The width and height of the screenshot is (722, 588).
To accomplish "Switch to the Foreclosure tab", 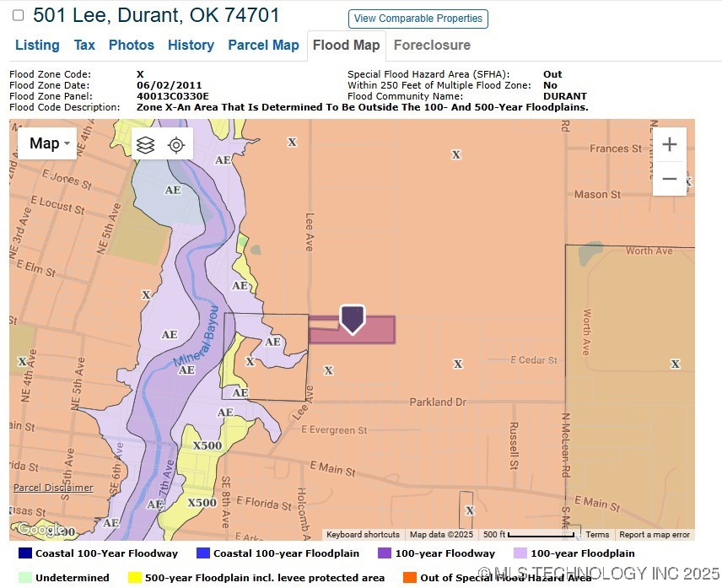I will 432,45.
